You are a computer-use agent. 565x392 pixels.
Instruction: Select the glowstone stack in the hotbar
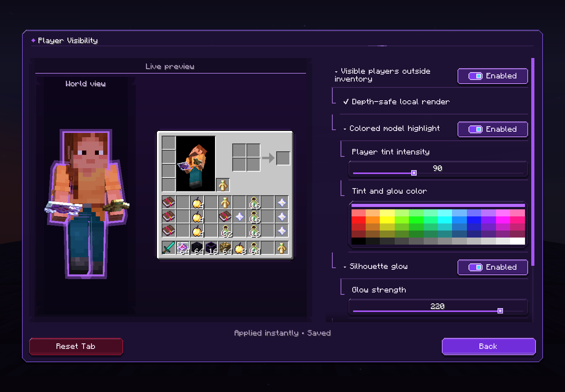pos(225,248)
